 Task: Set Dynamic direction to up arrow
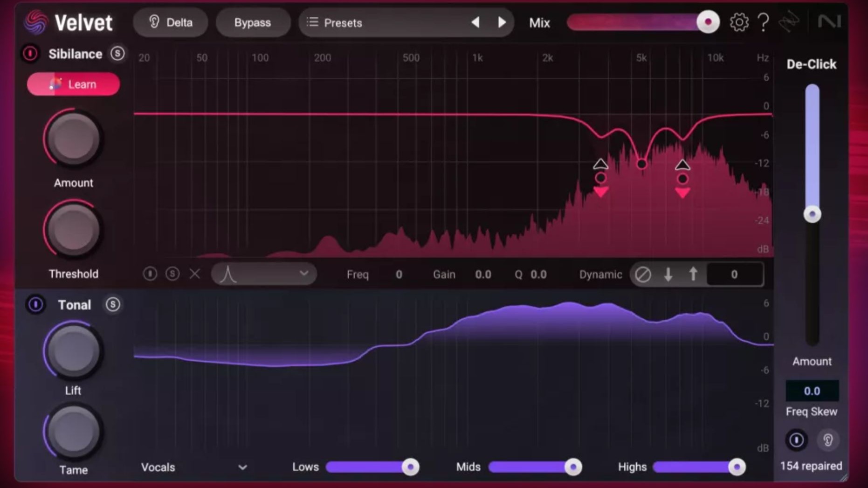click(693, 275)
